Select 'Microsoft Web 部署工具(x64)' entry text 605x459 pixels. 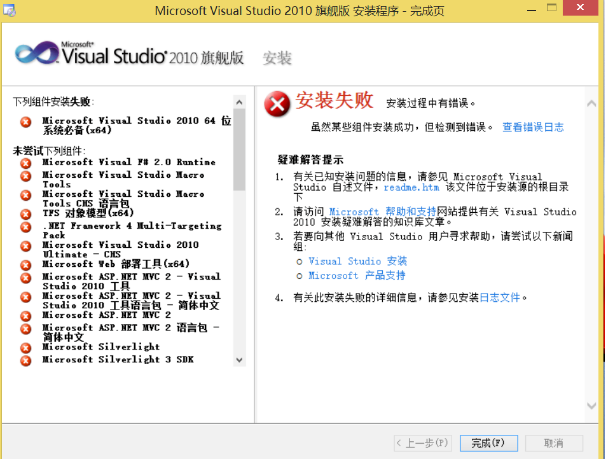[x=116, y=264]
